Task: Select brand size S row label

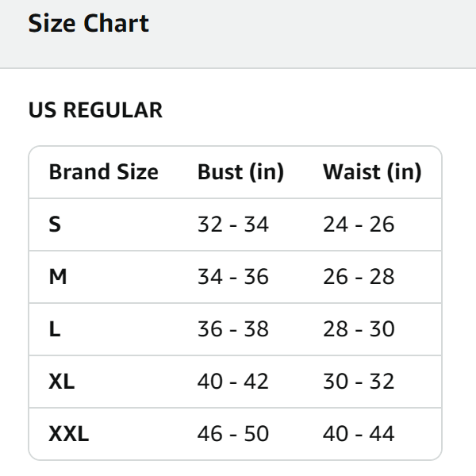Action: click(x=55, y=225)
